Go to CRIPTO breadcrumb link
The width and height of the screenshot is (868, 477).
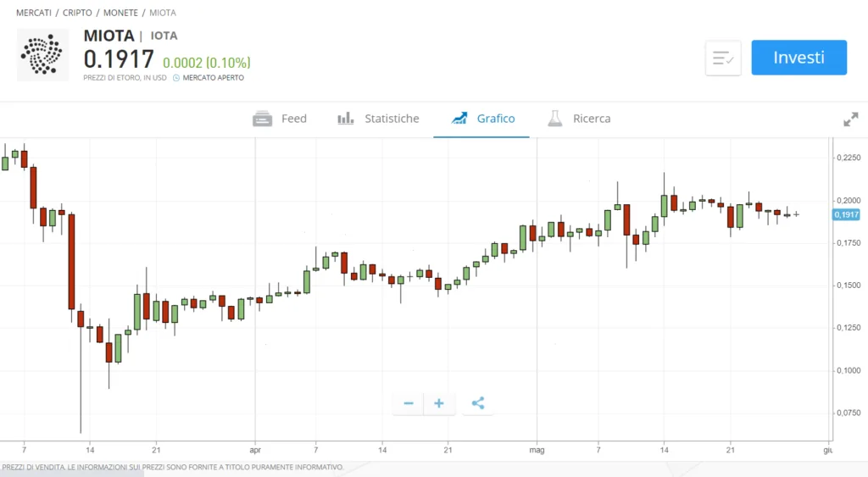77,13
